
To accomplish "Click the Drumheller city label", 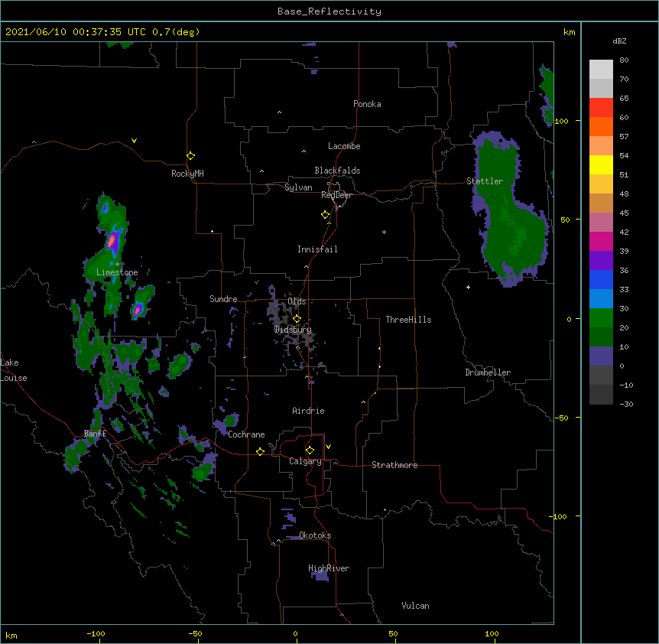I will pos(488,372).
